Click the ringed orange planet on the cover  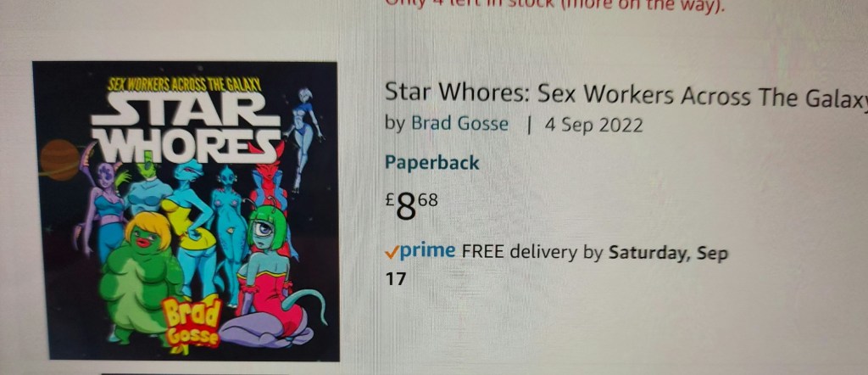(x=60, y=159)
